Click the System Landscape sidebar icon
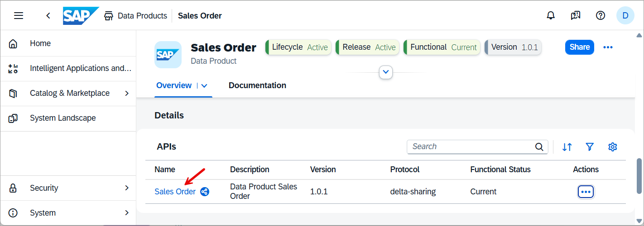 pos(13,118)
